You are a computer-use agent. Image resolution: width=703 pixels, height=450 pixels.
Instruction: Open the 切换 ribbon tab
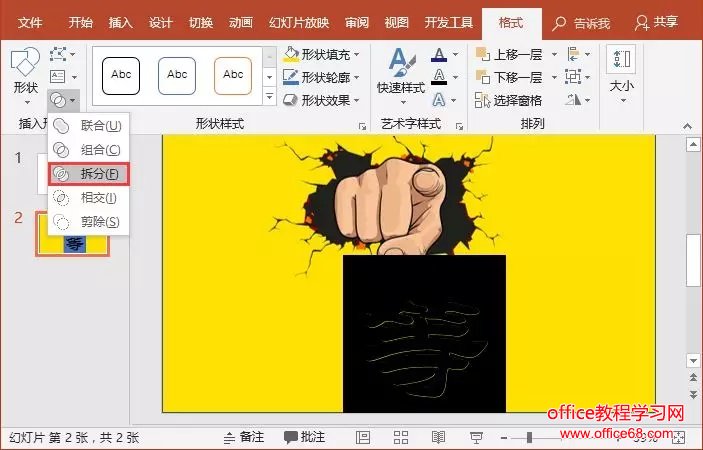click(200, 22)
